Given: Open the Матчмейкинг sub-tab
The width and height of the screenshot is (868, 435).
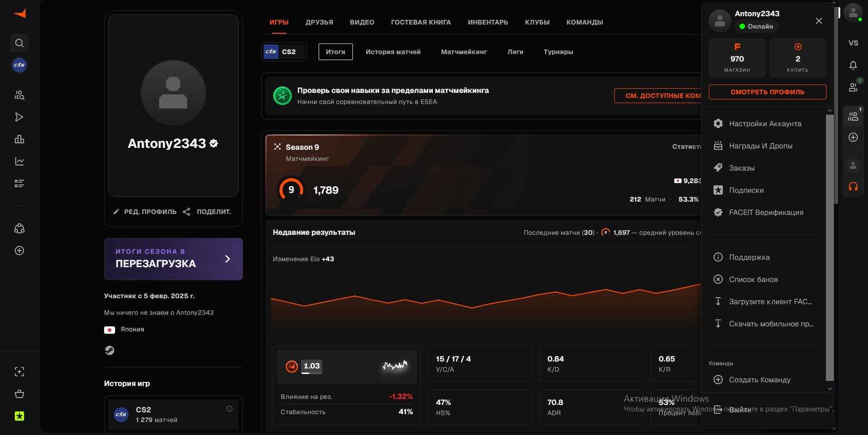Looking at the screenshot, I should point(464,52).
